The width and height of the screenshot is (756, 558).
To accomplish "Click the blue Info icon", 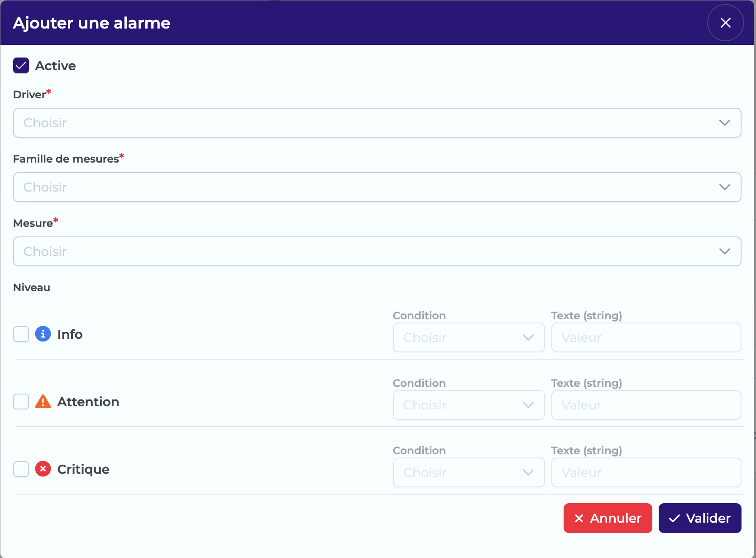I will pyautogui.click(x=43, y=334).
